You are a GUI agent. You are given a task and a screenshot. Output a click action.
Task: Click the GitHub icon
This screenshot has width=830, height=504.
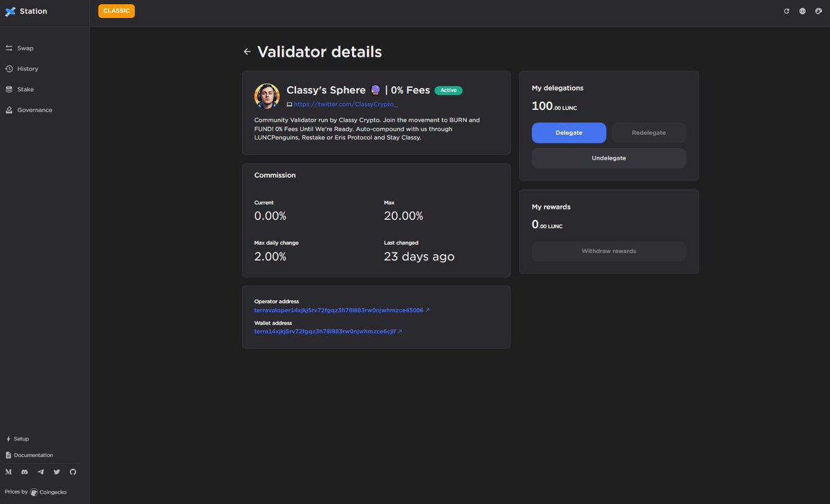pyautogui.click(x=73, y=472)
